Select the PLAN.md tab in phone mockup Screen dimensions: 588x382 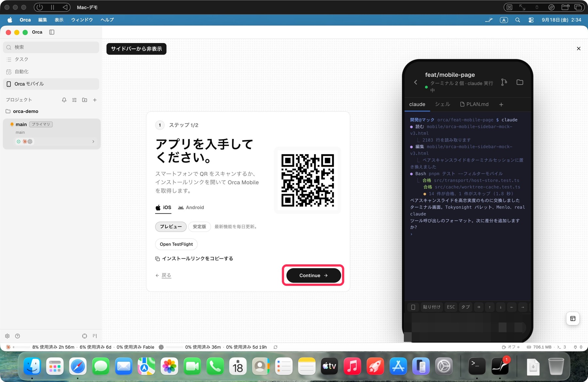pyautogui.click(x=474, y=104)
